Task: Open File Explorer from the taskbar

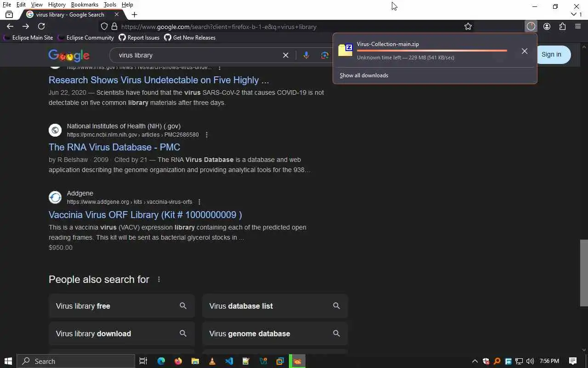Action: point(195,361)
